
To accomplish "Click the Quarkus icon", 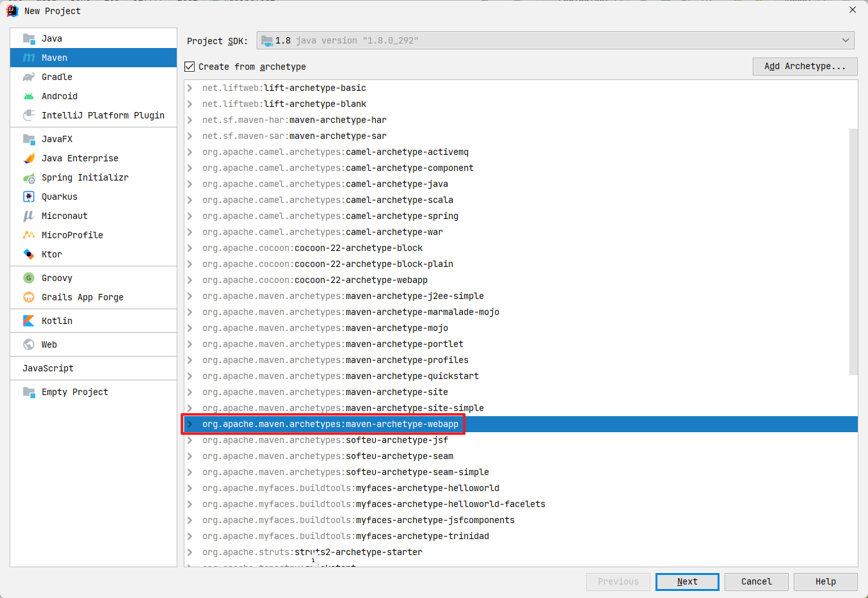I will point(29,197).
